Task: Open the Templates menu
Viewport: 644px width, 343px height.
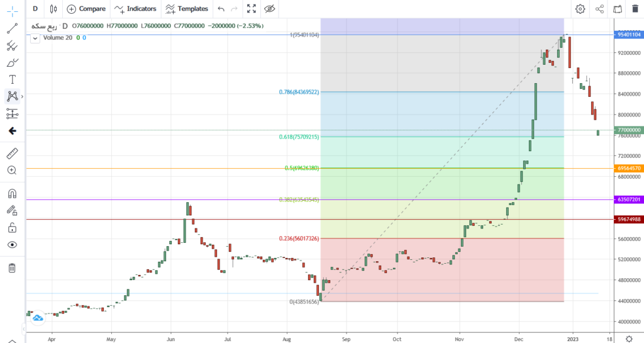Action: coord(186,9)
